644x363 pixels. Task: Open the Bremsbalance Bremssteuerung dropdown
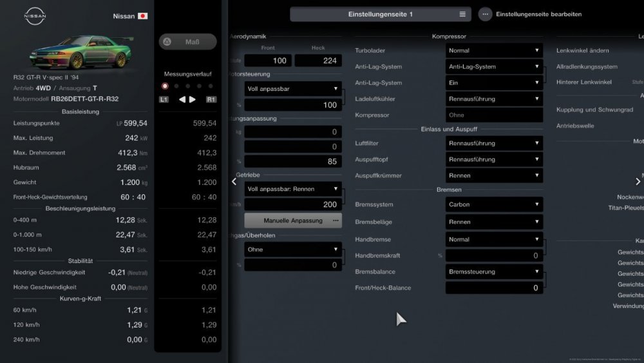point(494,271)
